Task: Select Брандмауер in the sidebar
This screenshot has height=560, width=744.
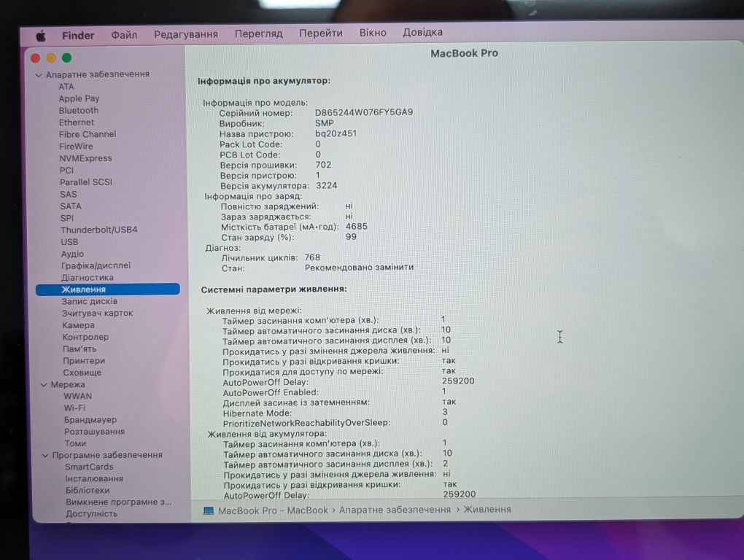Action: (x=90, y=420)
